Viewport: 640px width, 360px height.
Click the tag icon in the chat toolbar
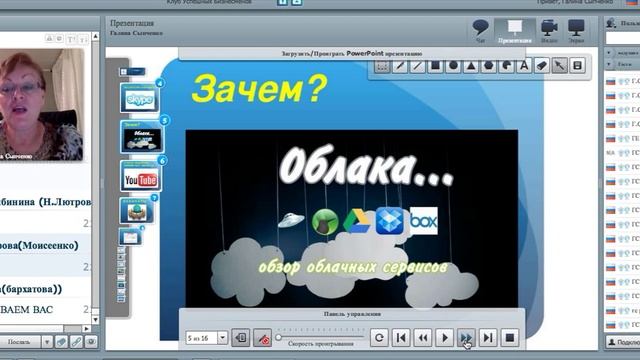point(62,342)
